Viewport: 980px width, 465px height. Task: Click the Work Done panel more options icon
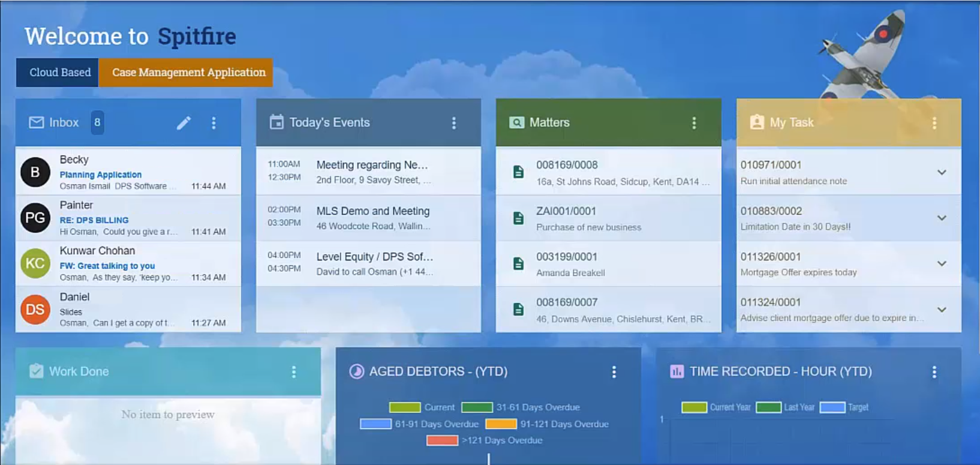coord(294,372)
